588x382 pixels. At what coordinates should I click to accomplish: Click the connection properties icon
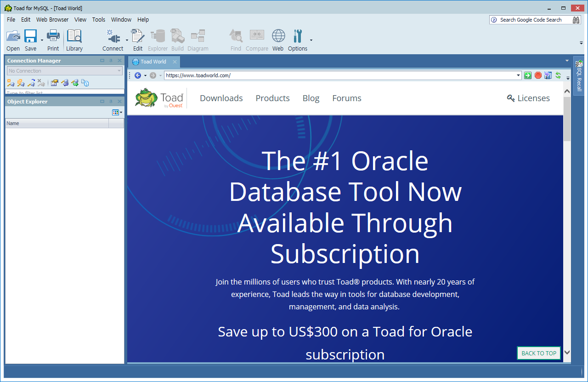pyautogui.click(x=55, y=83)
